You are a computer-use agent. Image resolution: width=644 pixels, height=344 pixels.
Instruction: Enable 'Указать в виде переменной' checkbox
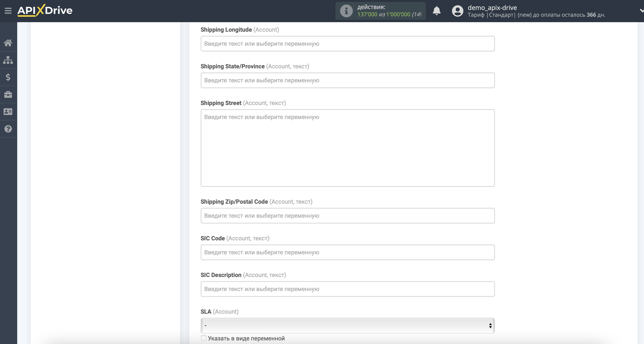[x=204, y=338]
